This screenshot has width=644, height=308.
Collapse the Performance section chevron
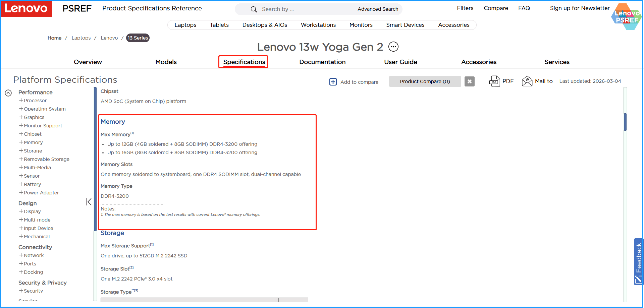[8, 93]
